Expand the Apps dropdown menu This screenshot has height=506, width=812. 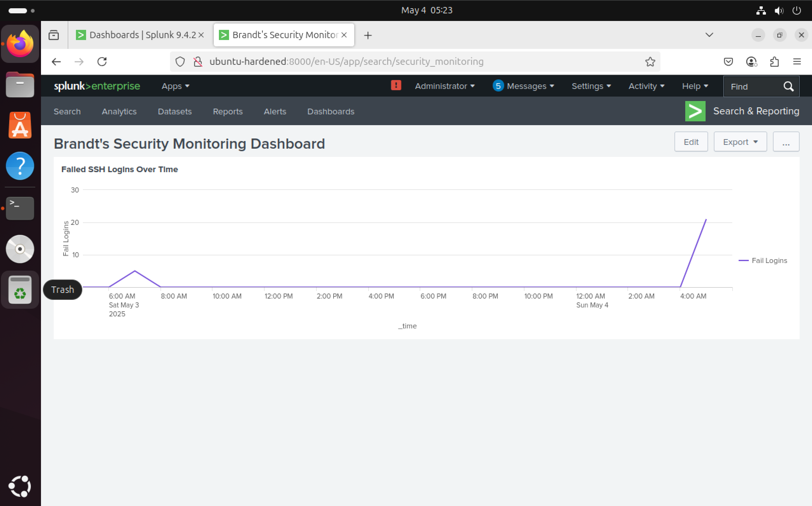pyautogui.click(x=175, y=86)
